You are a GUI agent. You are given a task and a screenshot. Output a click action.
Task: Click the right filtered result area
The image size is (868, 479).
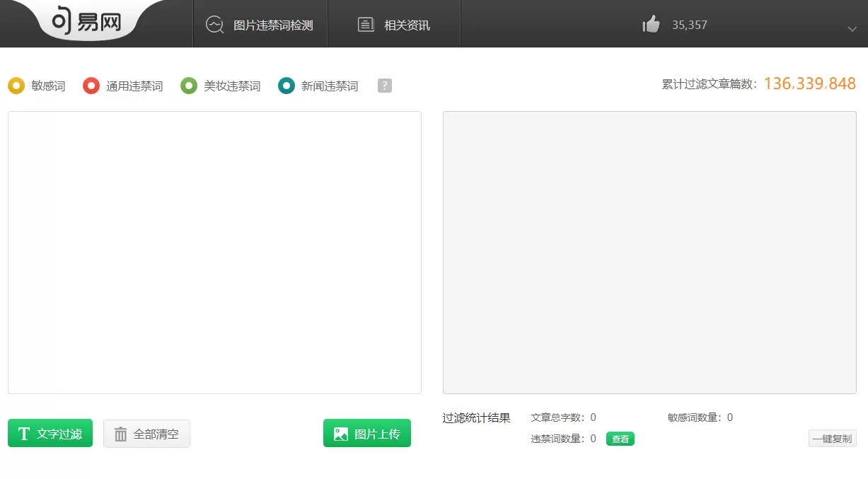point(649,252)
